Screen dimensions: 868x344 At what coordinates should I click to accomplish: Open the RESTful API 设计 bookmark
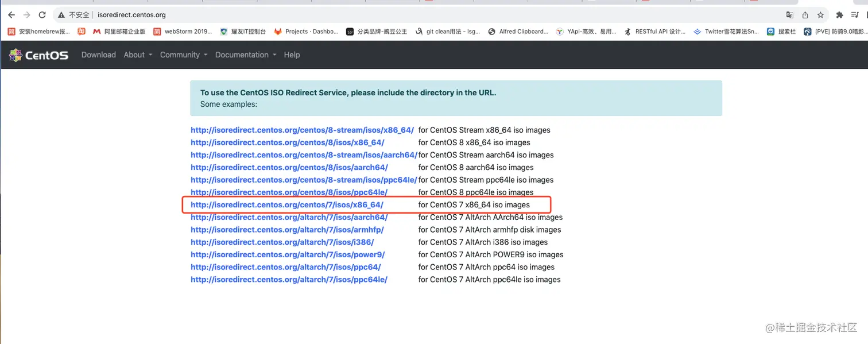[x=655, y=32]
